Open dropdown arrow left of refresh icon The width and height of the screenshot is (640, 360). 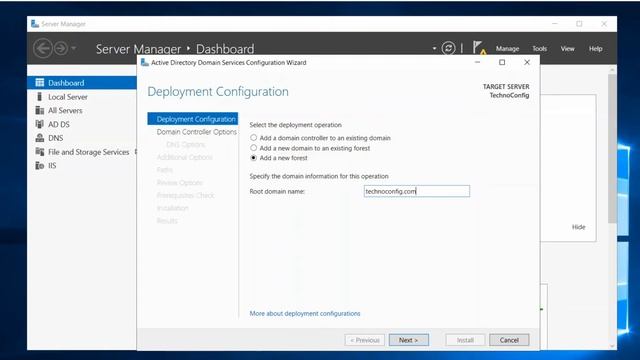(434, 49)
